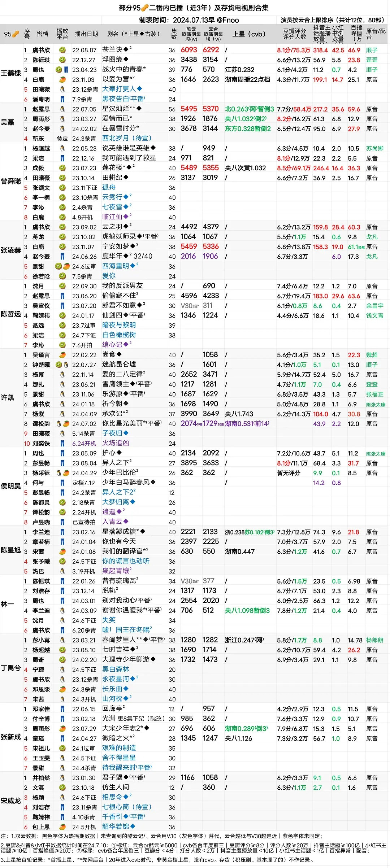Image resolution: width=390 pixels, height=868 pixels.
Task: Click the actor name 张新成
Action: coord(11,737)
